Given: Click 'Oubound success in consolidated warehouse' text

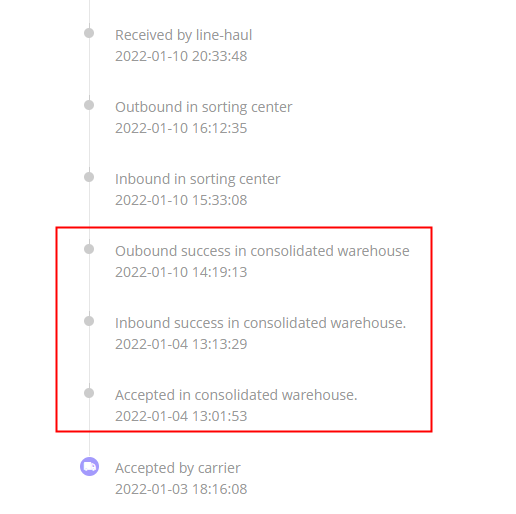Looking at the screenshot, I should coord(262,251).
